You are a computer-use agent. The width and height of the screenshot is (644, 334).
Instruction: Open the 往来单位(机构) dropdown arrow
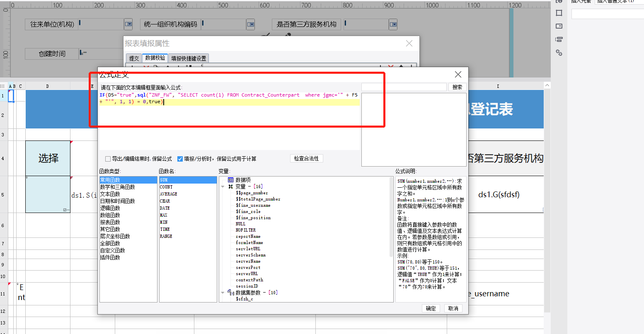(129, 24)
